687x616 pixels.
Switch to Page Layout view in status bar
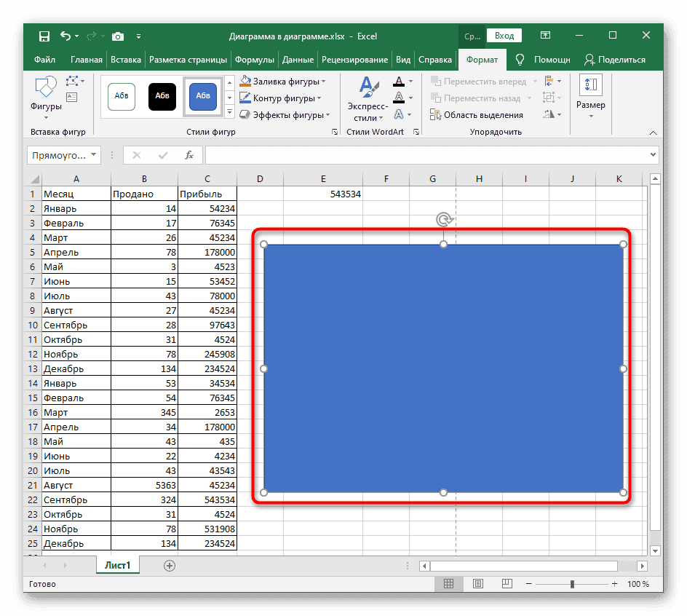(477, 584)
